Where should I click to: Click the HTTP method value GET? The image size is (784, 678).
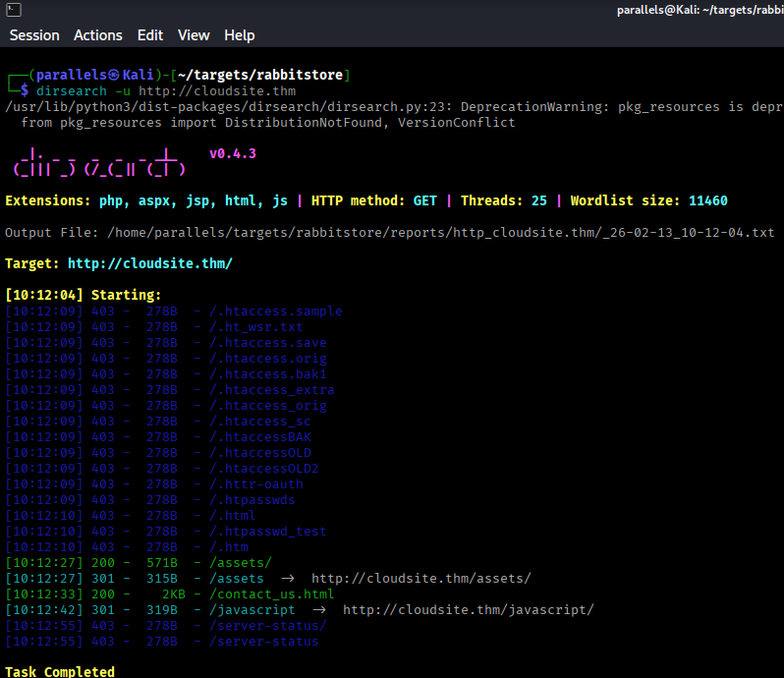(x=425, y=201)
